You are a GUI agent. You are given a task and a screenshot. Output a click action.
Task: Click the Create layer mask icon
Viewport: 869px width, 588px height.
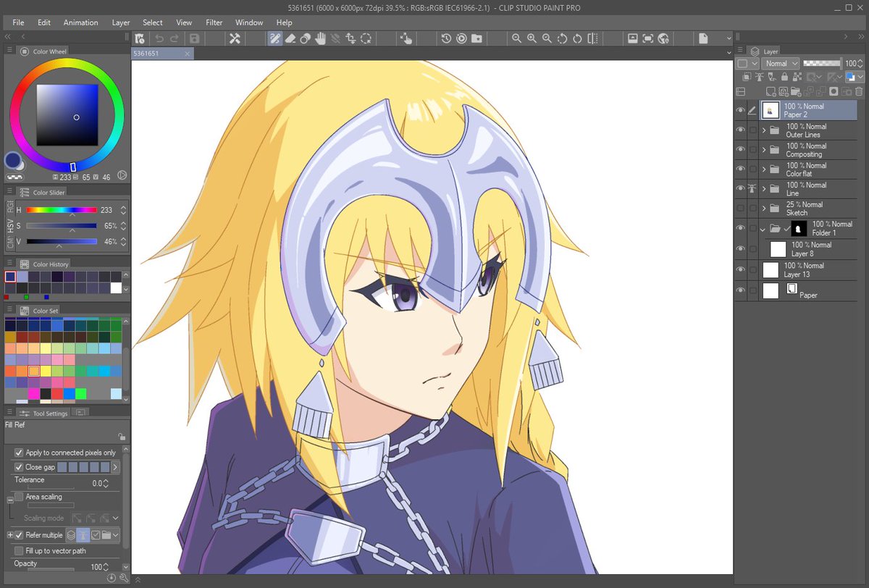click(834, 92)
